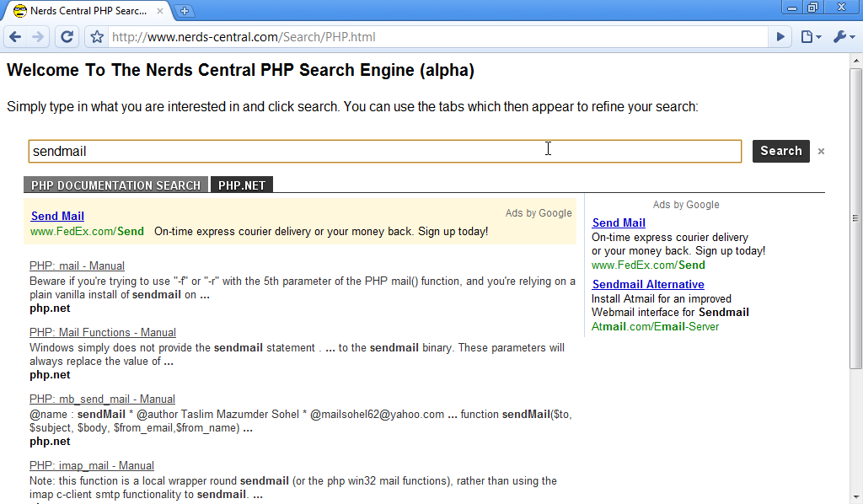Click the forward navigation arrow
The width and height of the screenshot is (863, 504).
38,36
